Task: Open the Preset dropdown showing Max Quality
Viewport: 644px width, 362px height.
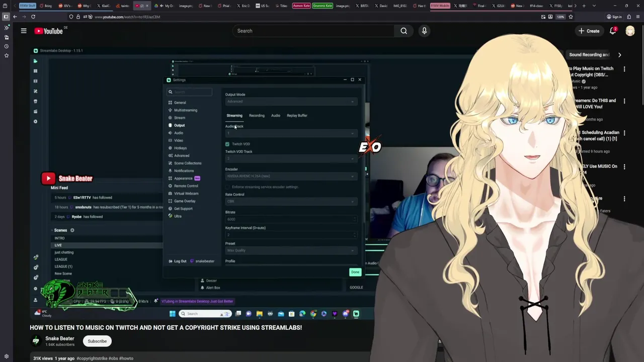Action: coord(291,250)
